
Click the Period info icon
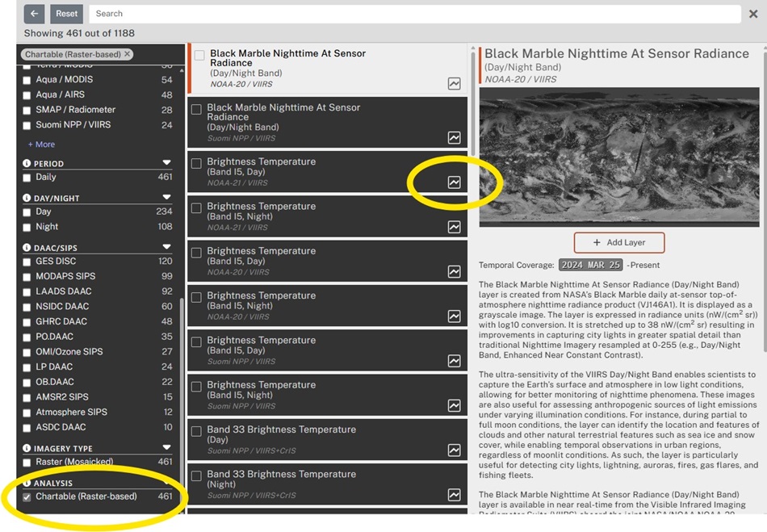pos(27,163)
